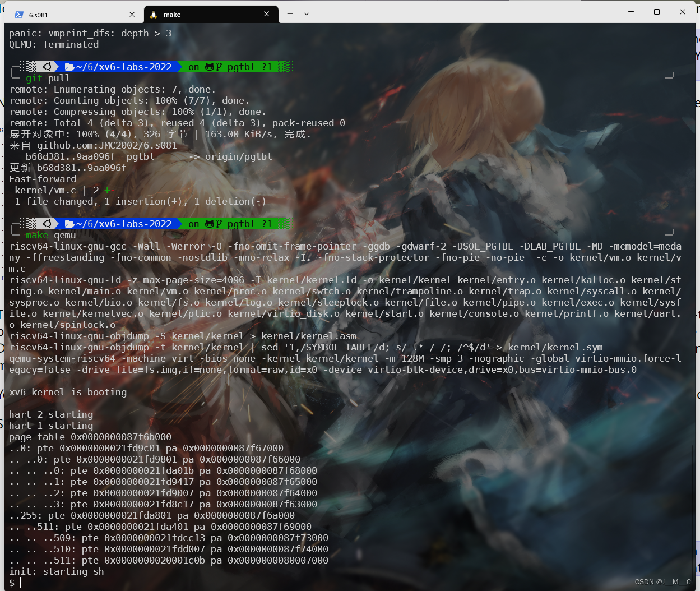This screenshot has width=700, height=591.
Task: Click 'xv6 kernel is booting' line
Action: pyautogui.click(x=68, y=392)
